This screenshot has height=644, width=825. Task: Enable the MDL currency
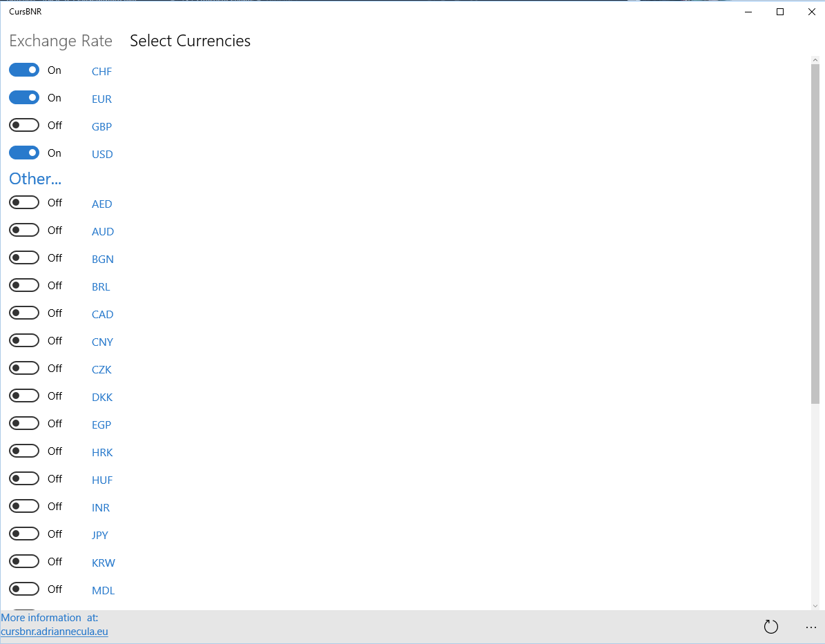click(24, 589)
